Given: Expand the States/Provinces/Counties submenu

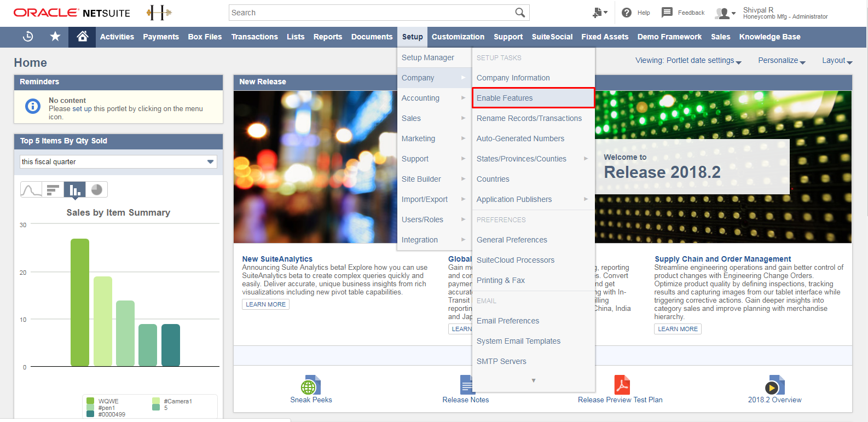Looking at the screenshot, I should pyautogui.click(x=533, y=159).
